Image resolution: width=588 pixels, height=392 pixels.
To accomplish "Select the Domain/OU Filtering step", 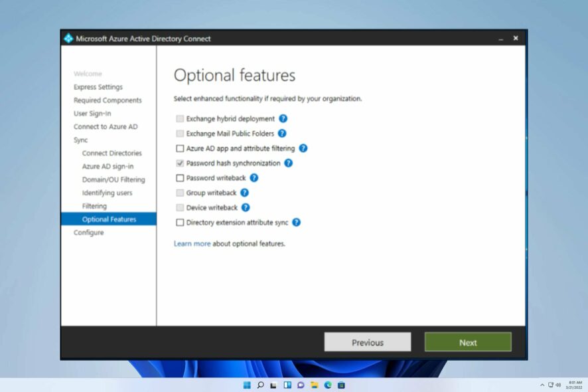I will tap(113, 179).
